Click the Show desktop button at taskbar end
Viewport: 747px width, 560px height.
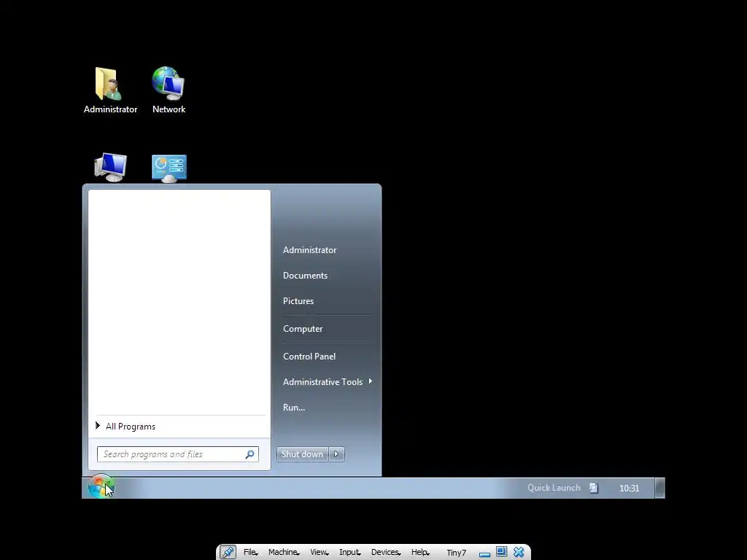click(x=659, y=488)
